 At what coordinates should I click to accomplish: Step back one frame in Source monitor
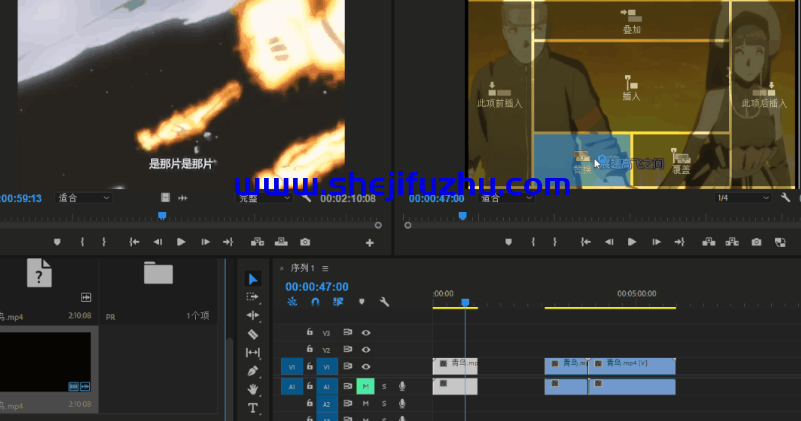coord(158,242)
